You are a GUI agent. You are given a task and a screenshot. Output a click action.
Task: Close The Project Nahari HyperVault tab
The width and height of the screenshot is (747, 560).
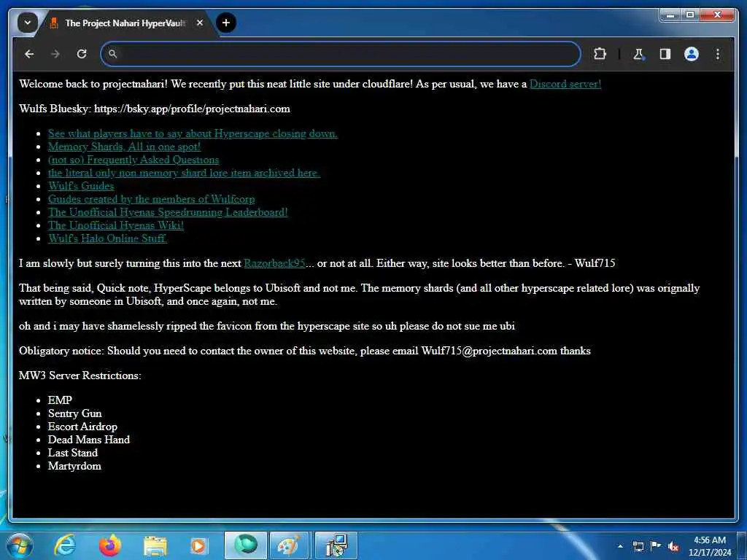coord(200,23)
